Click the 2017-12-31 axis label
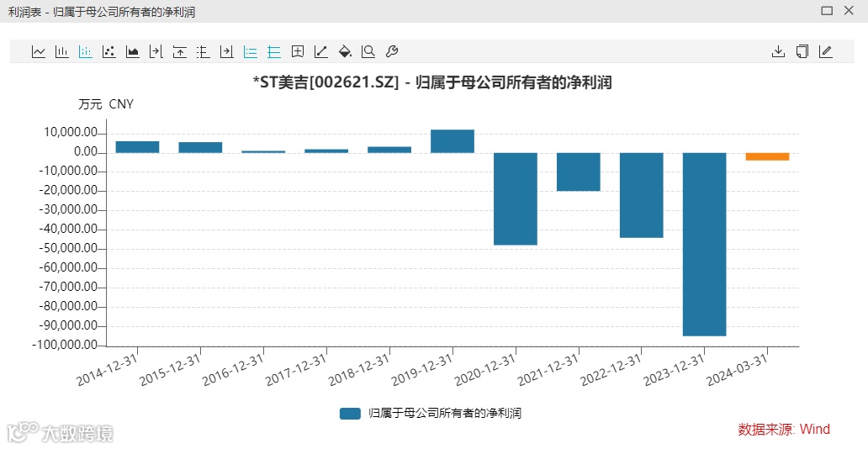The width and height of the screenshot is (868, 449). (296, 370)
